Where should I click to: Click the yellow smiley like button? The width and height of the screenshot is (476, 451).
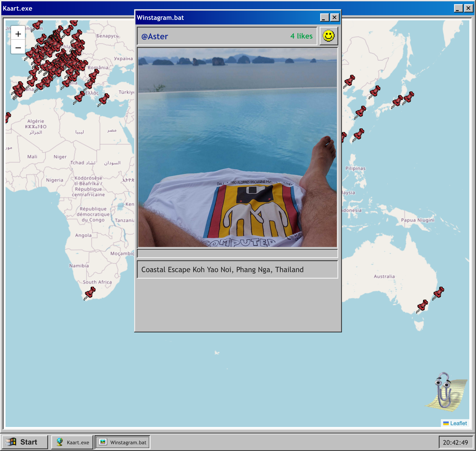[328, 36]
